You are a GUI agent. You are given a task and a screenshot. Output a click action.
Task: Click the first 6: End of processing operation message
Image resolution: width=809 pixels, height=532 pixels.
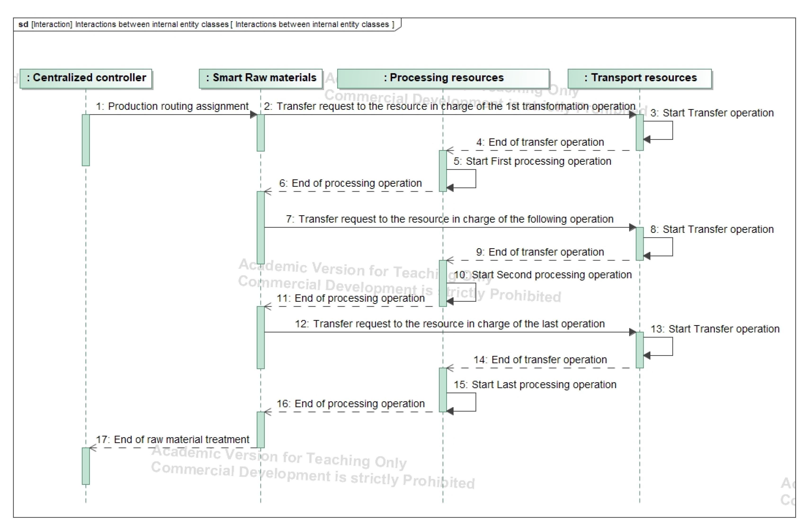click(x=350, y=183)
